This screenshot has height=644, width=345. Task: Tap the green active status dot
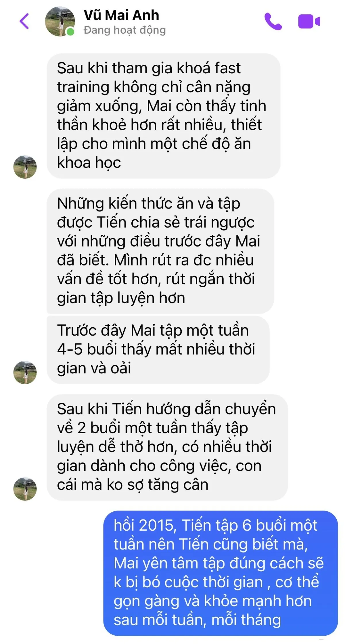(x=70, y=32)
